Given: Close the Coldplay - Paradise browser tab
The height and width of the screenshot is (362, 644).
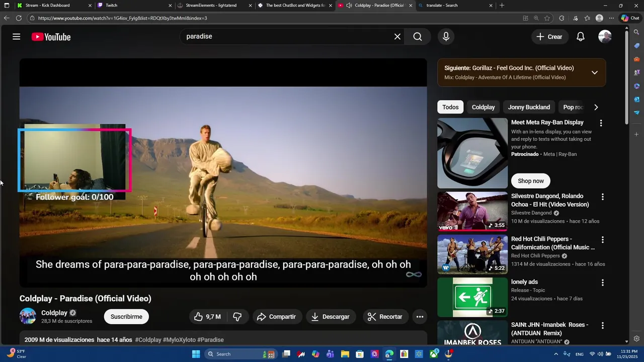Looking at the screenshot, I should tap(411, 6).
